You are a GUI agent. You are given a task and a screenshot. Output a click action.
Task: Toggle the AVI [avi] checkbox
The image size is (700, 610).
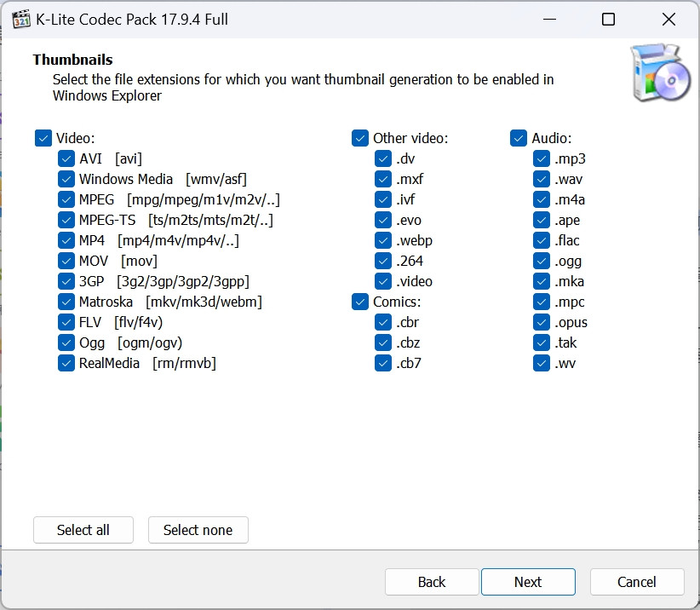pos(66,158)
